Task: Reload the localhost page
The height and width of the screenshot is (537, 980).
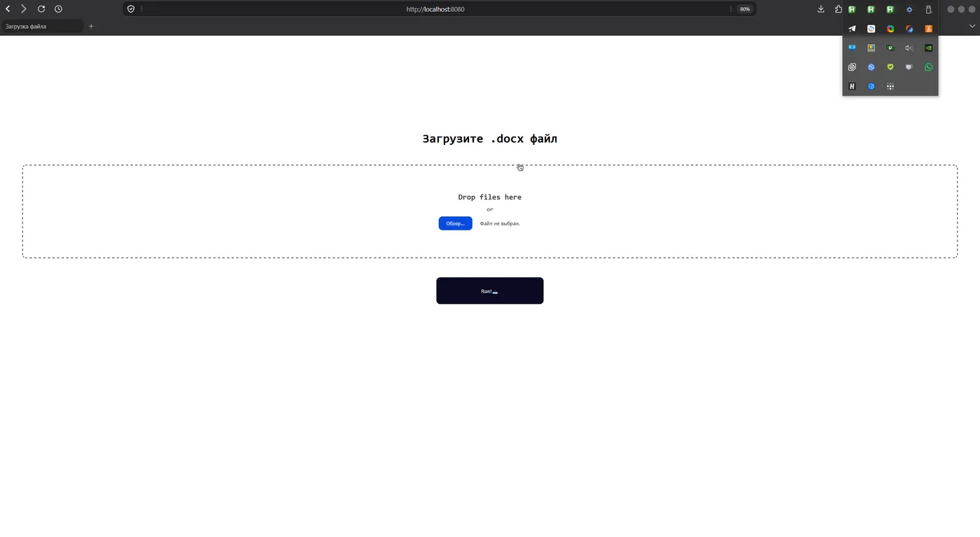Action: (x=41, y=9)
